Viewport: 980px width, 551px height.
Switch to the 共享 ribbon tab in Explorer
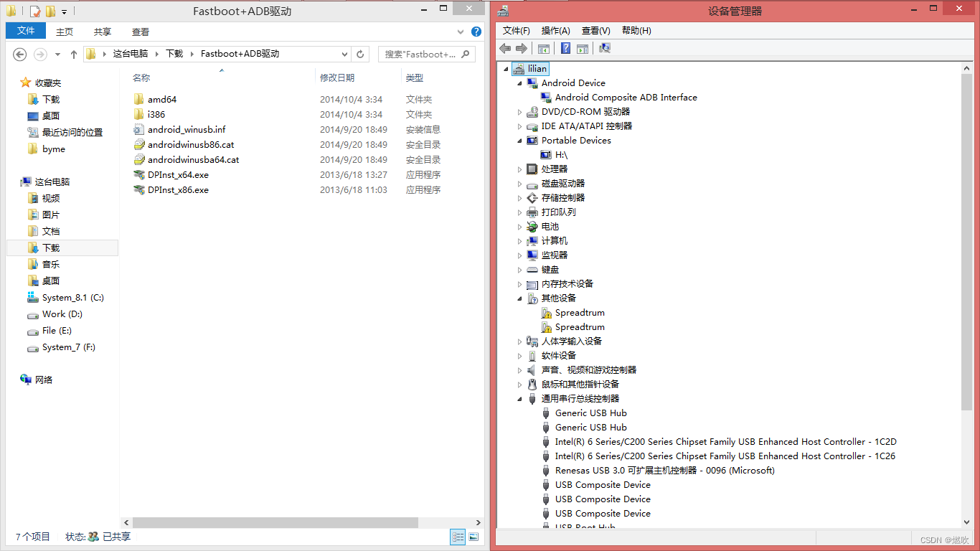pos(103,31)
